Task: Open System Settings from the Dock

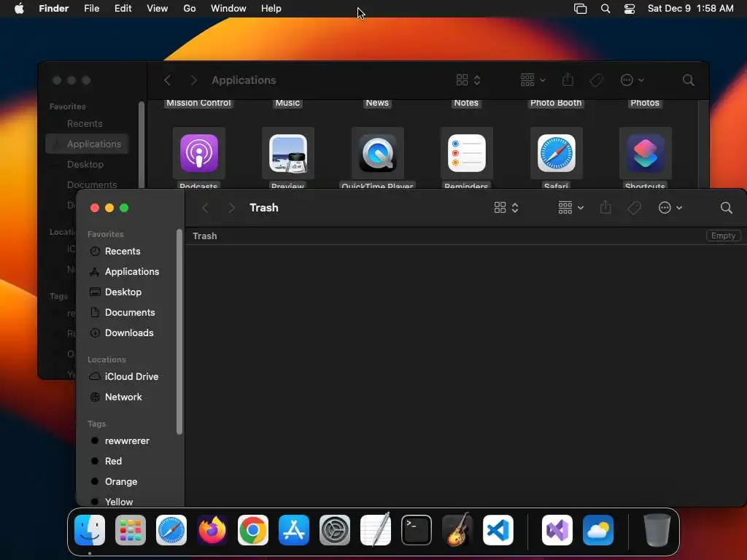Action: coord(335,530)
